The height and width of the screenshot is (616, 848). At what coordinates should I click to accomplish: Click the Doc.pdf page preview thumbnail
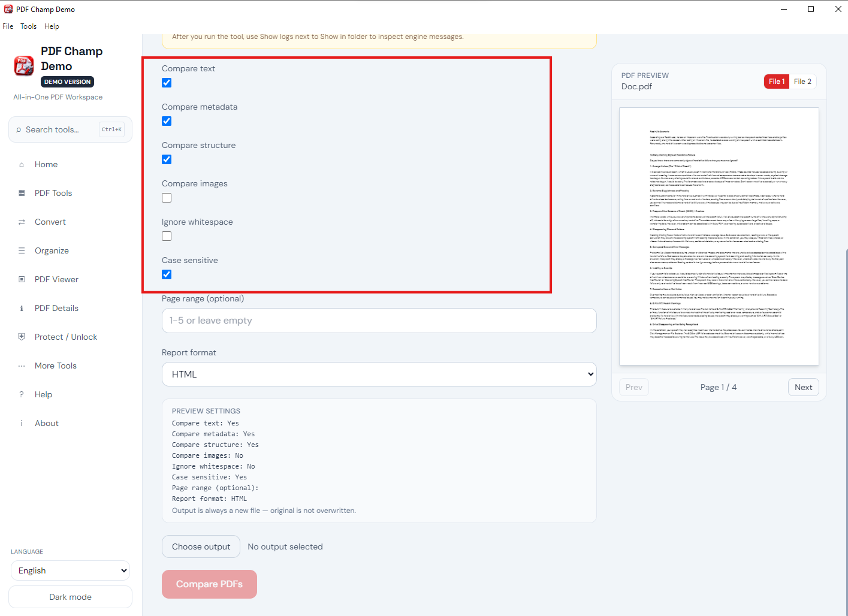coord(719,237)
